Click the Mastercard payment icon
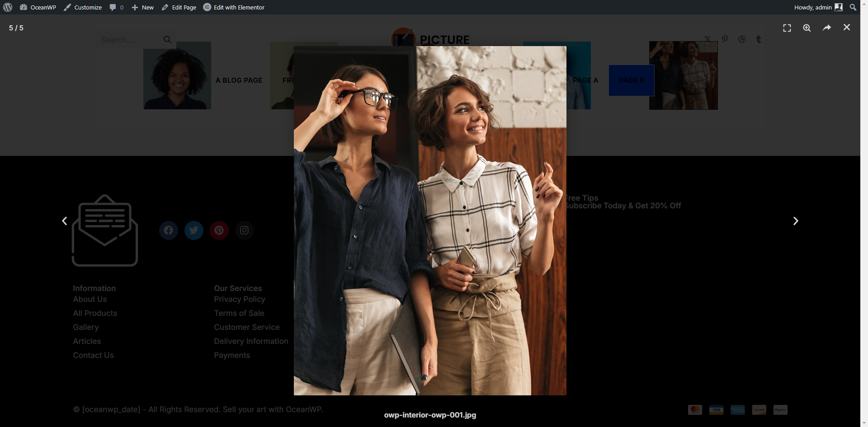Viewport: 868px width, 427px height. [695, 410]
